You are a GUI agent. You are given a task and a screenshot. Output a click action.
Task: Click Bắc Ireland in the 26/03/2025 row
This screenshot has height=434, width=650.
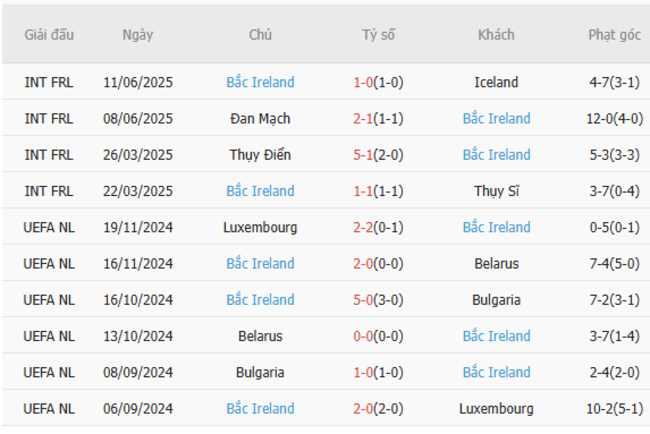click(x=496, y=155)
